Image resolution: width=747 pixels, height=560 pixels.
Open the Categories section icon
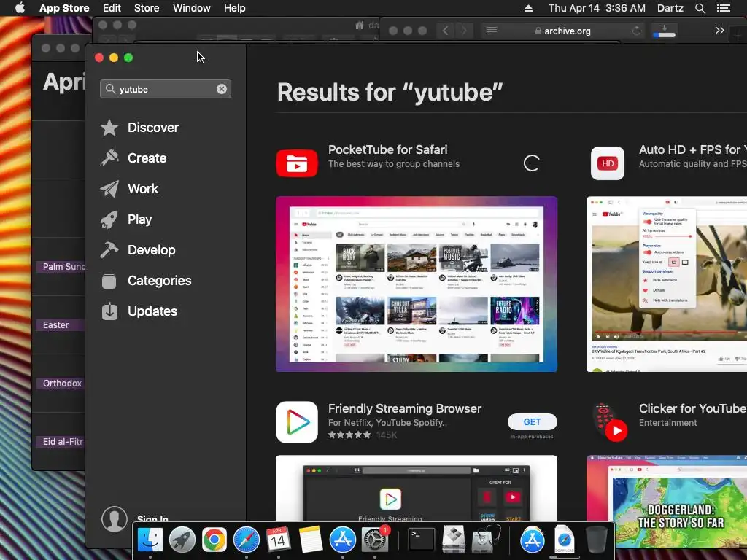point(109,281)
